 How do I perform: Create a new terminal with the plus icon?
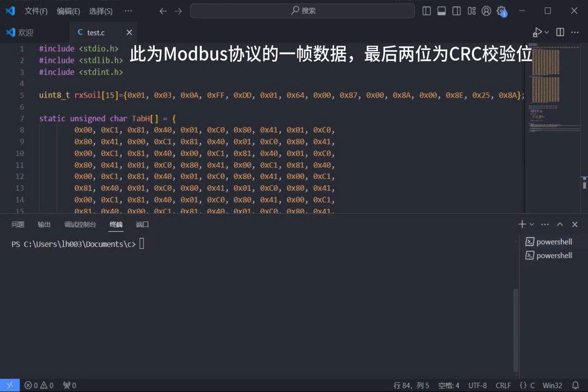(521, 224)
